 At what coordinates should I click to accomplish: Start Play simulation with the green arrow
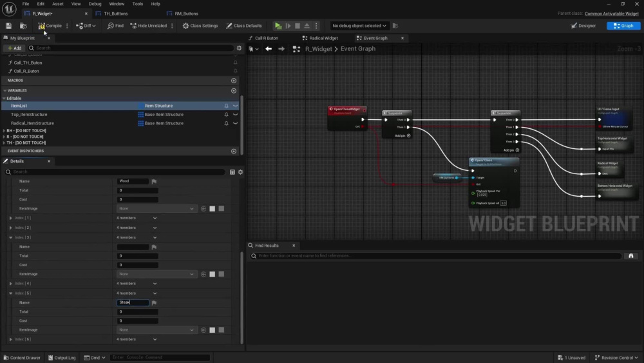(x=278, y=26)
